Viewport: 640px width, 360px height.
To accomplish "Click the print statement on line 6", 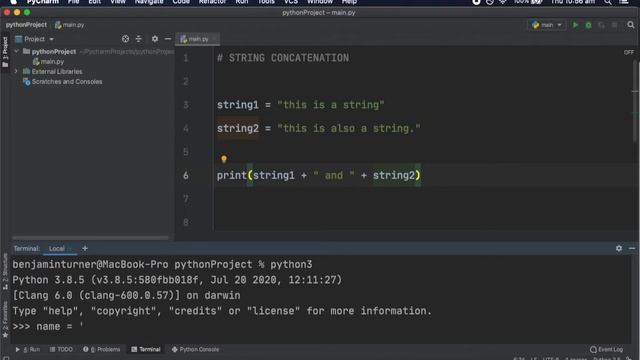I will click(x=318, y=176).
